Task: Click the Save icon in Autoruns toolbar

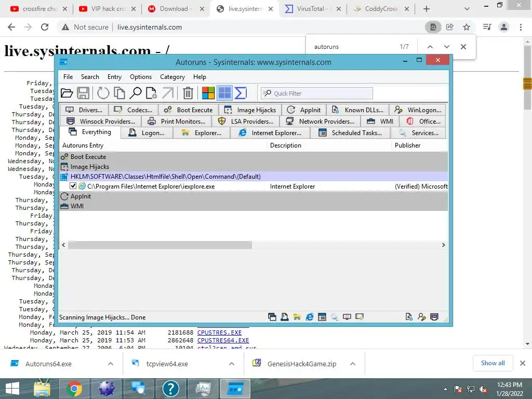Action: click(x=83, y=93)
